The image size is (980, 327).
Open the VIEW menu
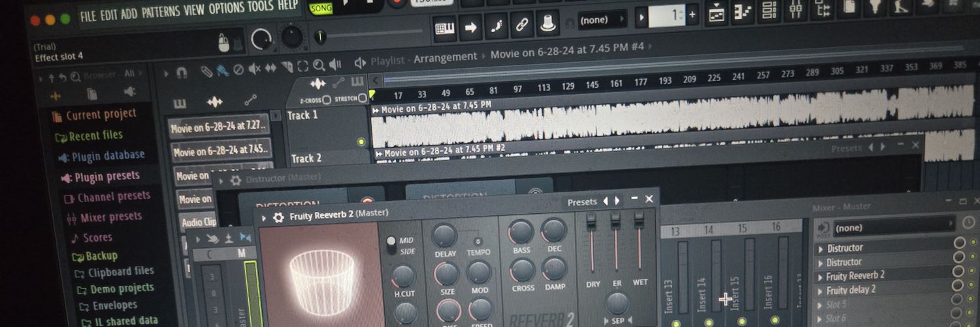pos(194,9)
